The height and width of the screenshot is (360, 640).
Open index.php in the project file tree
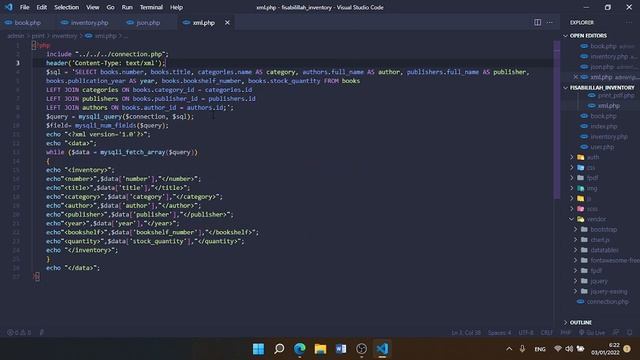(x=603, y=127)
